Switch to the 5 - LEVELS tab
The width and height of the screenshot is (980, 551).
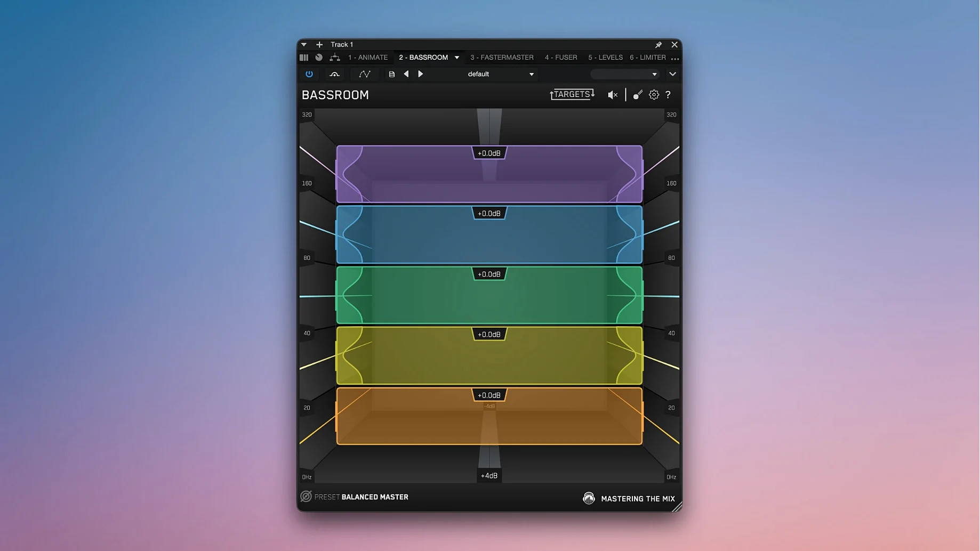[x=605, y=58]
